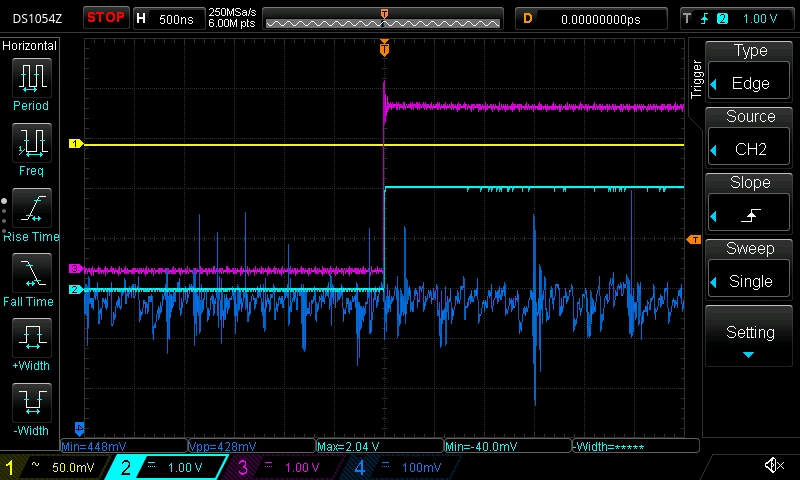Image resolution: width=800 pixels, height=480 pixels.
Task: Click the speaker mute icon
Action: pos(773,465)
